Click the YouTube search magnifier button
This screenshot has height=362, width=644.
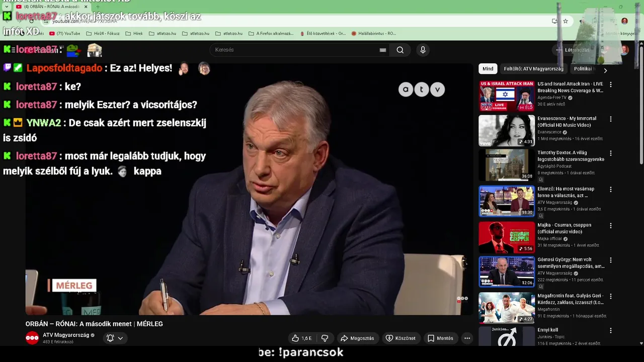(400, 50)
